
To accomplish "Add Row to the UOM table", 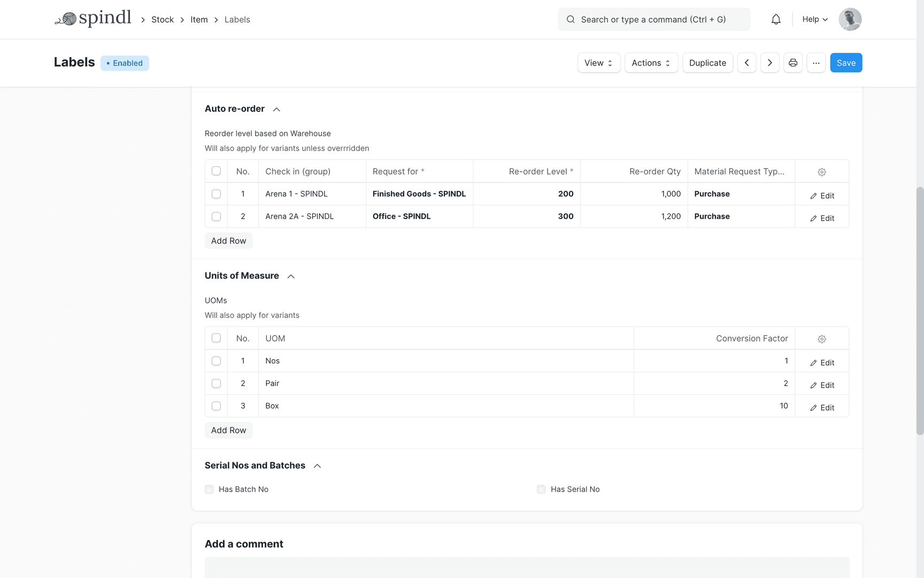I will (228, 430).
